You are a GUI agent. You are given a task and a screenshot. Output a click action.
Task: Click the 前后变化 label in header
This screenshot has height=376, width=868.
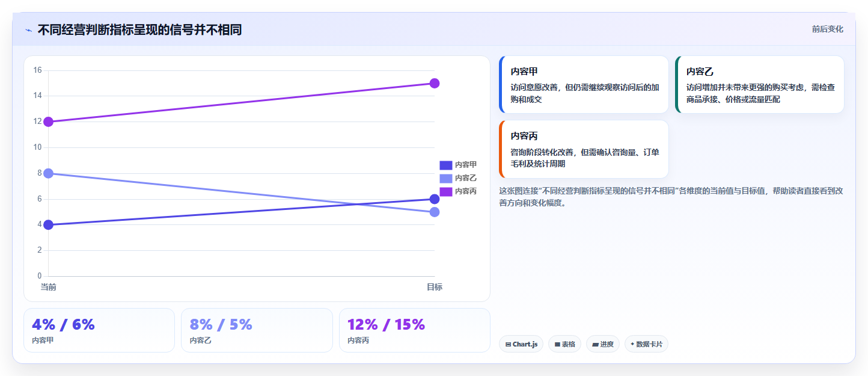(828, 29)
